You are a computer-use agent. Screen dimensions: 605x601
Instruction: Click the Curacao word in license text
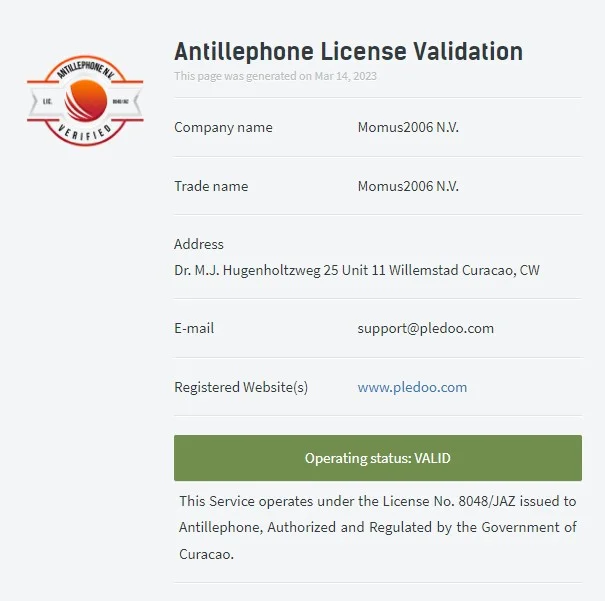tap(206, 554)
